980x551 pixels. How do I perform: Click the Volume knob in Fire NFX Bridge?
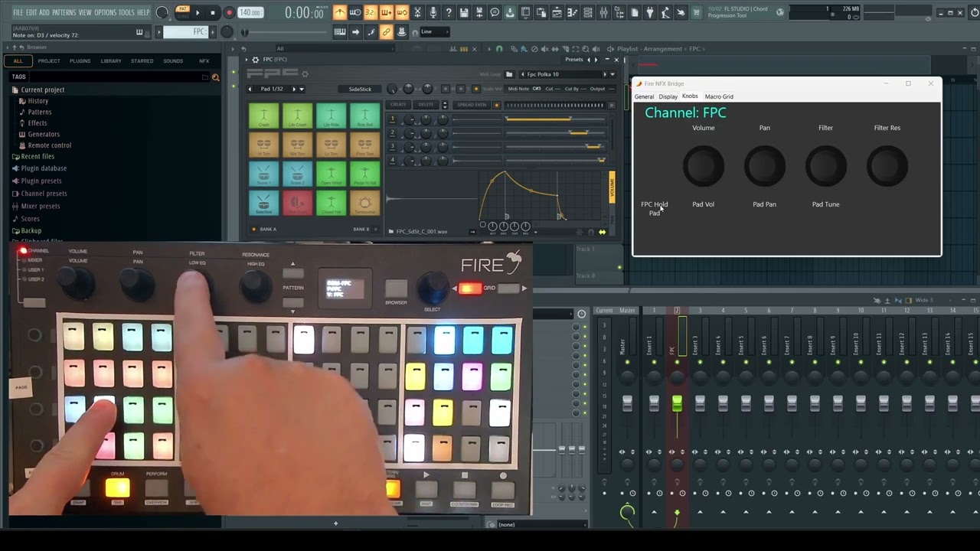tap(704, 165)
